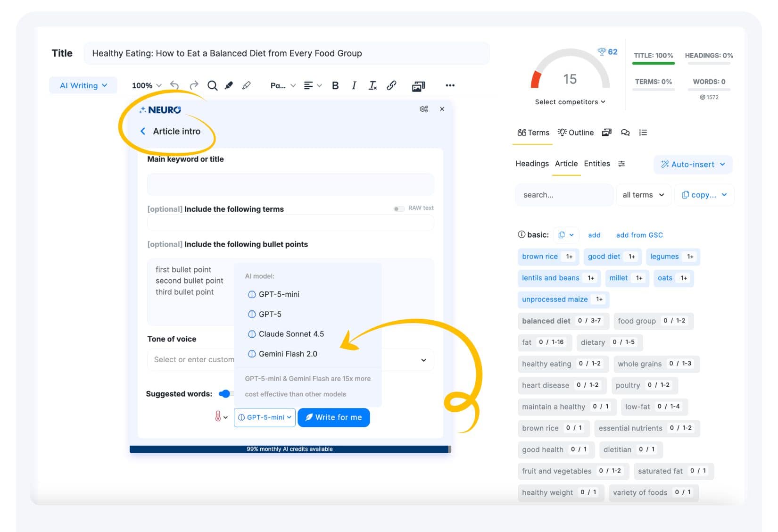Image resolution: width=778 pixels, height=532 pixels.
Task: Open the images tab icon beside Outline
Action: (607, 133)
